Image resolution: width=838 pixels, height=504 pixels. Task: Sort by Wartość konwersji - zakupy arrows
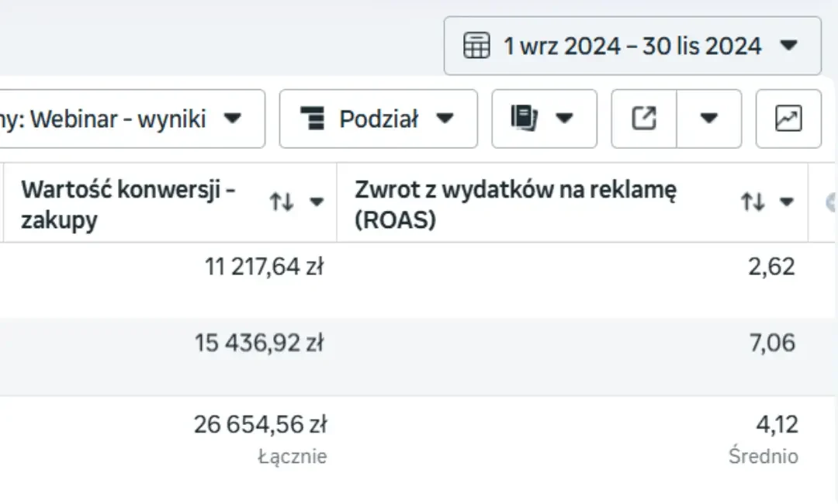(x=282, y=202)
